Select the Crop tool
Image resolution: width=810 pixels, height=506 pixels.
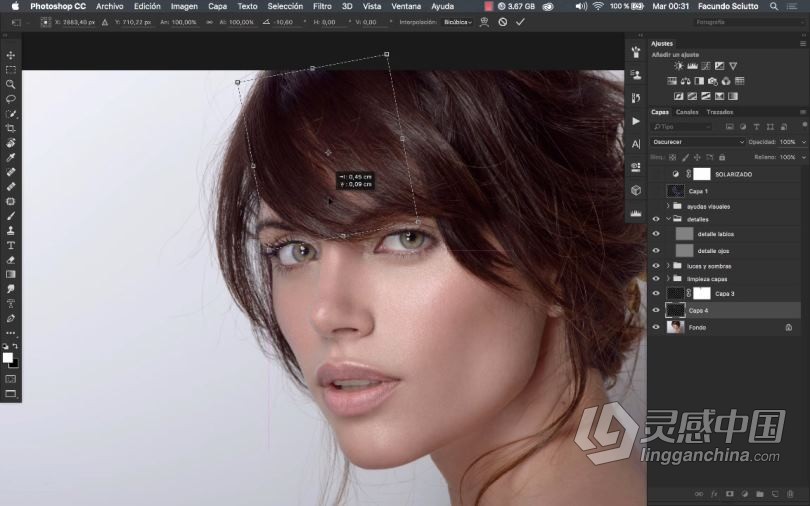coord(10,128)
